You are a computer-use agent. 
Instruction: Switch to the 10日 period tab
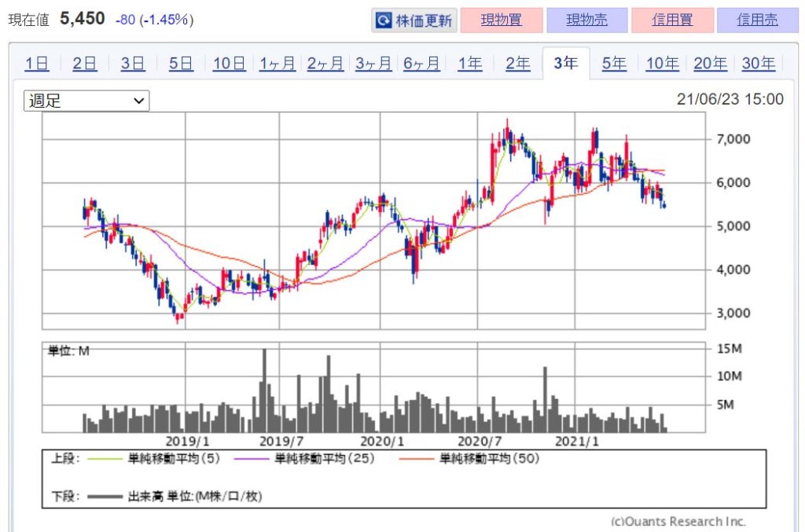point(229,63)
